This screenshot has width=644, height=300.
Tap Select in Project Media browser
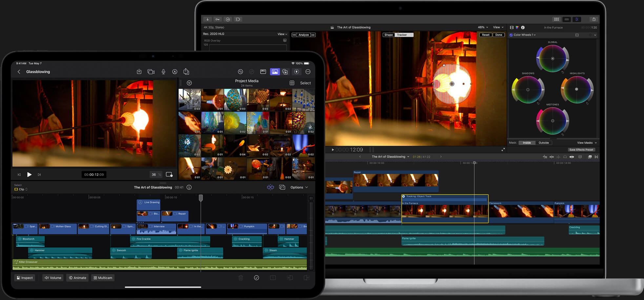(305, 83)
